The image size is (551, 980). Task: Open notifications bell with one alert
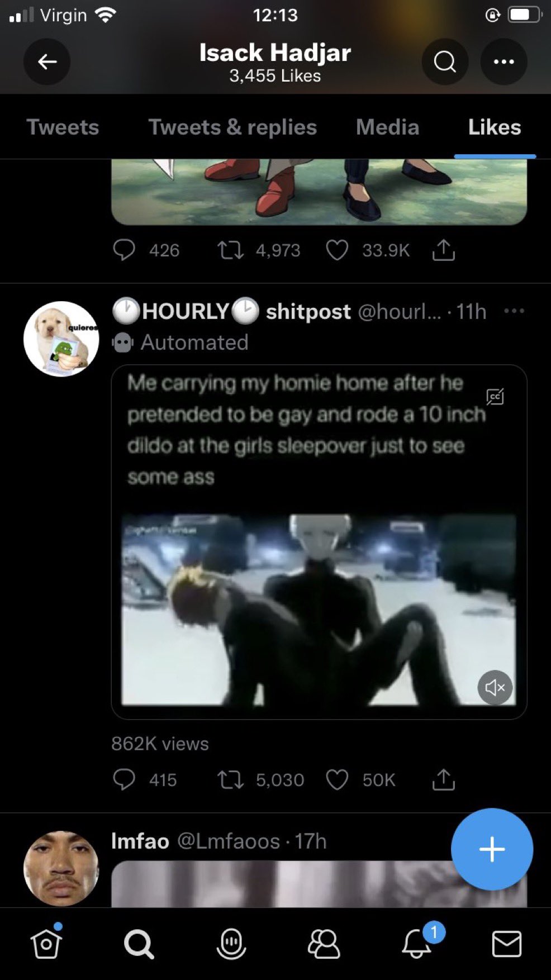coord(416,944)
